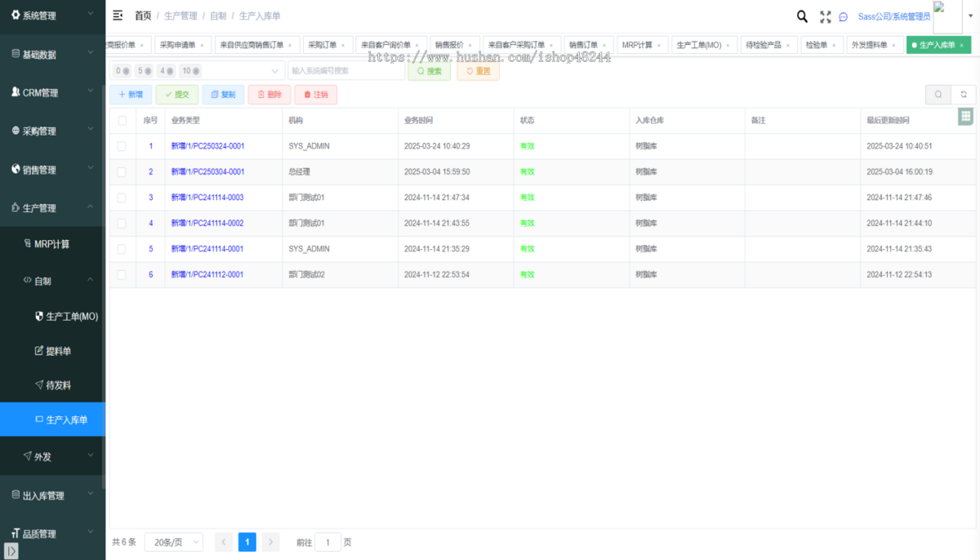Check the row for PC241112-0001
The width and height of the screenshot is (980, 560).
coord(122,274)
